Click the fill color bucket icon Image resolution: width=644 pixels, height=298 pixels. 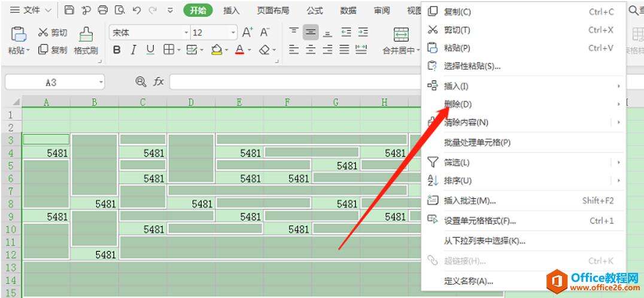(x=217, y=50)
